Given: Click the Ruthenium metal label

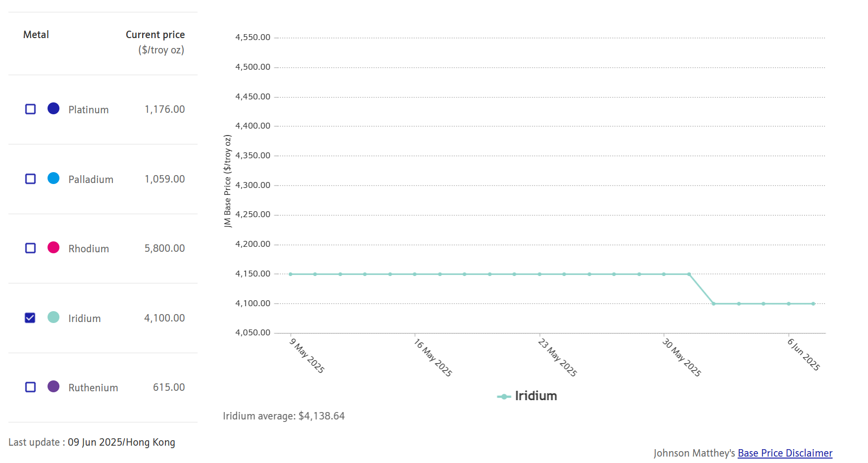Looking at the screenshot, I should [93, 388].
